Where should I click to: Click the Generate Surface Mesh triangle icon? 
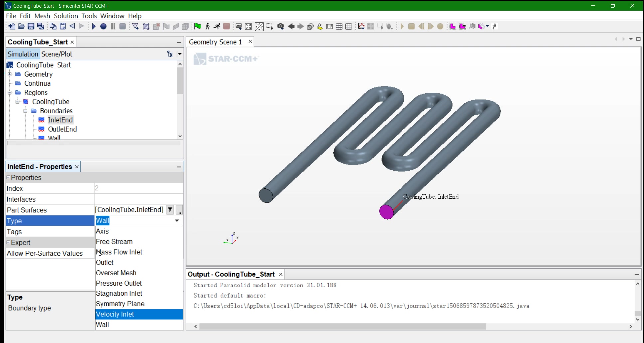pyautogui.click(x=135, y=26)
